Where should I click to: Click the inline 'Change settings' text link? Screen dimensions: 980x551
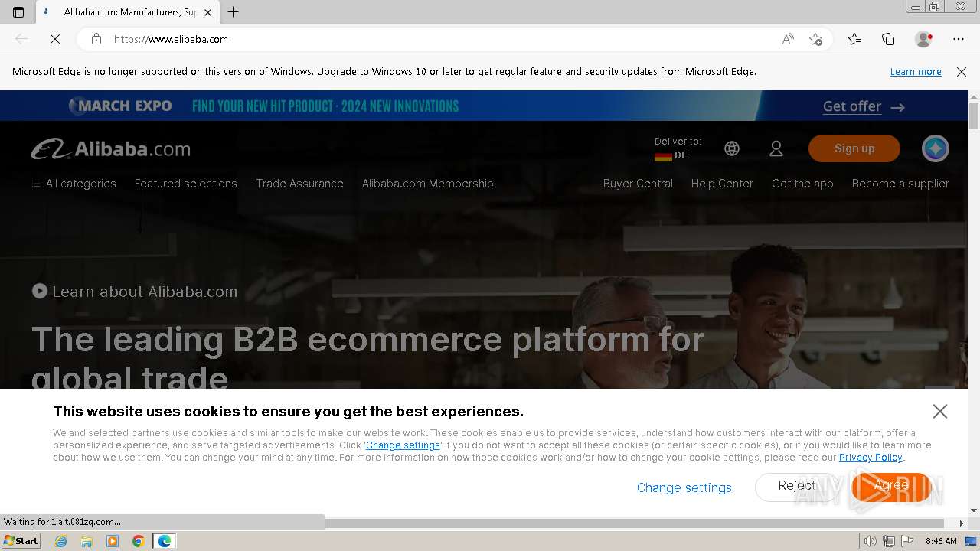coord(403,445)
